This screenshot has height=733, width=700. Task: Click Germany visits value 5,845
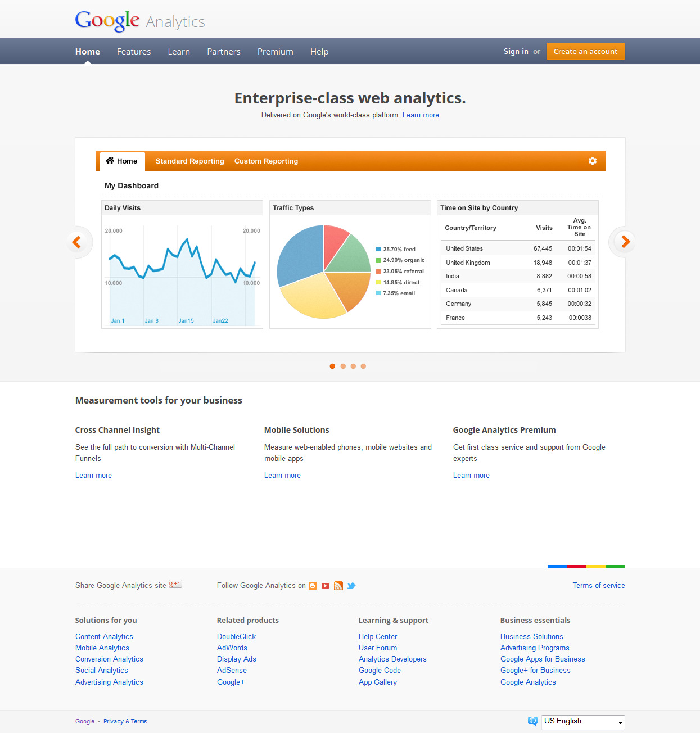[544, 304]
